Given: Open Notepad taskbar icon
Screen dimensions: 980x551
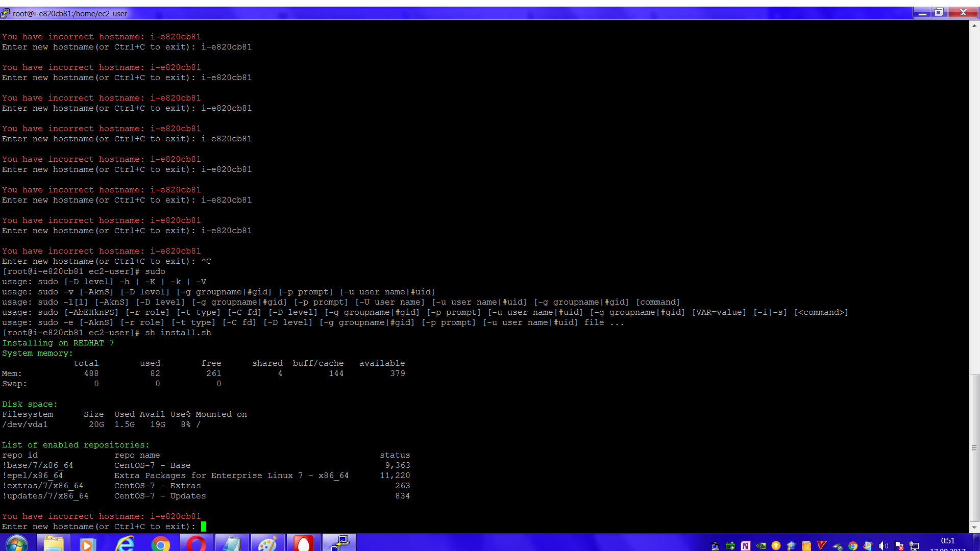Looking at the screenshot, I should [x=232, y=544].
